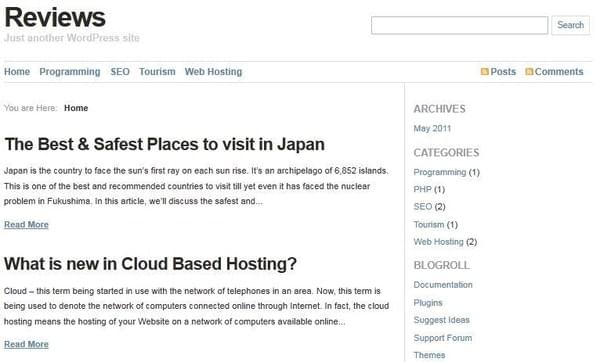Click the 'You are Here:' breadcrumb label
The image size is (600, 362).
(x=31, y=108)
